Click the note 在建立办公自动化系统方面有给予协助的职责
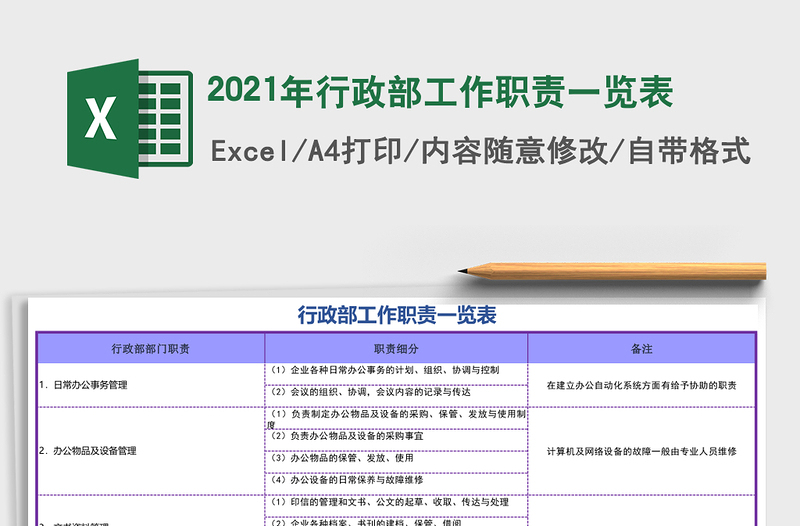 tap(641, 385)
